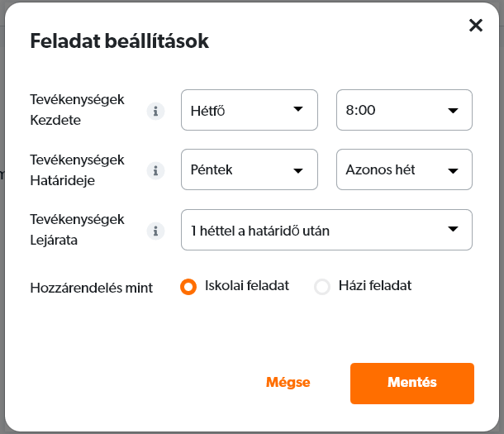The width and height of the screenshot is (504, 434).
Task: Open the Hétfő start day dropdown
Action: point(249,110)
